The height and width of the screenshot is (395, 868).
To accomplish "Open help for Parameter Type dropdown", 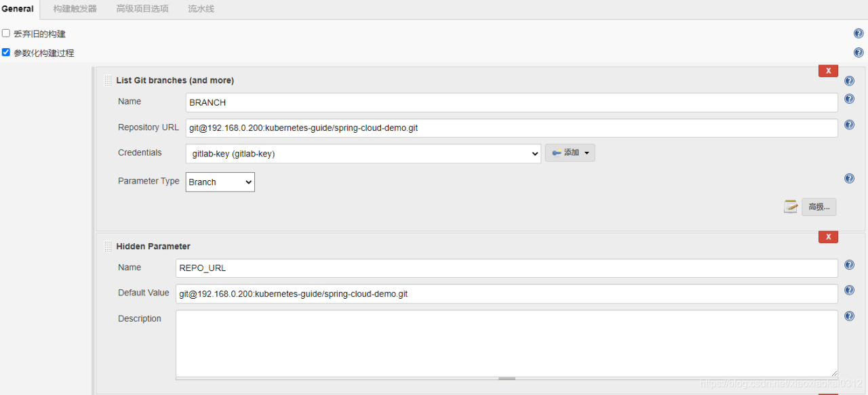I will [x=849, y=179].
